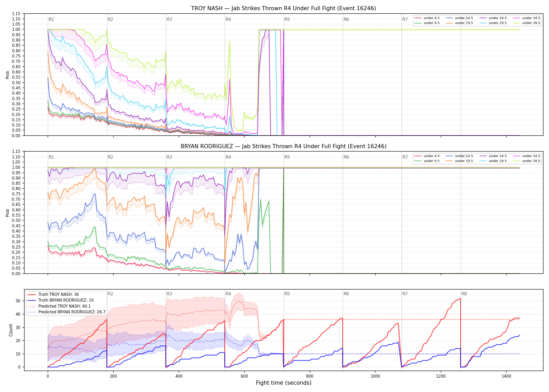This screenshot has height=392, width=549.
Task: Pick 'under 19.5' legend entry in Bryan Rodriguez chart
Action: tap(459, 161)
